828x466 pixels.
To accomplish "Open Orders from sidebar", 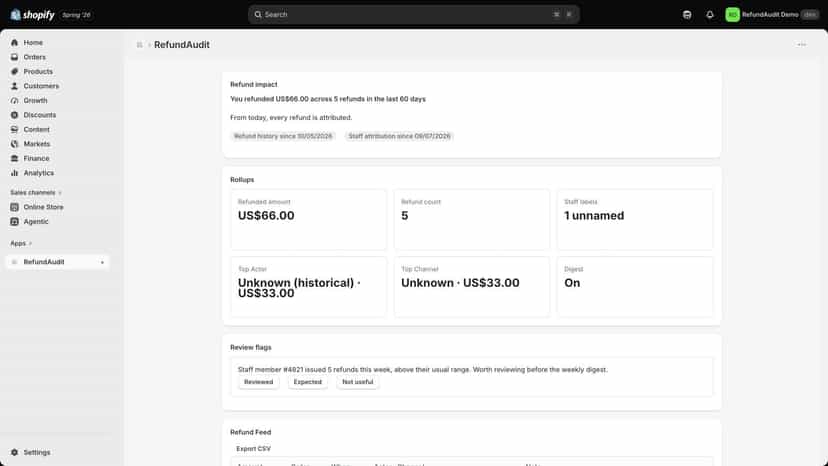I will point(34,57).
